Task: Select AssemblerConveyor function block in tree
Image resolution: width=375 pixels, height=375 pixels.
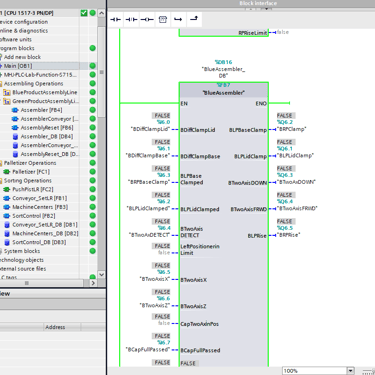Action: tap(49, 119)
